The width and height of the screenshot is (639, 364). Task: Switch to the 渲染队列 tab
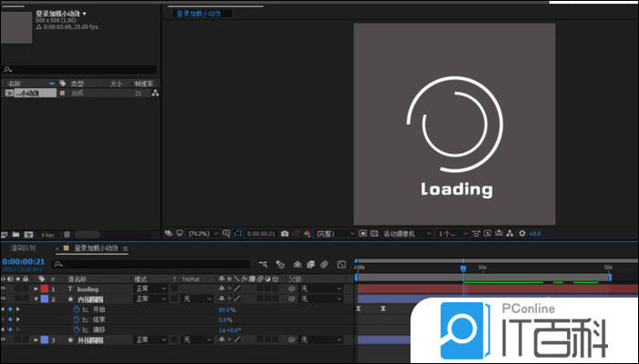(24, 248)
